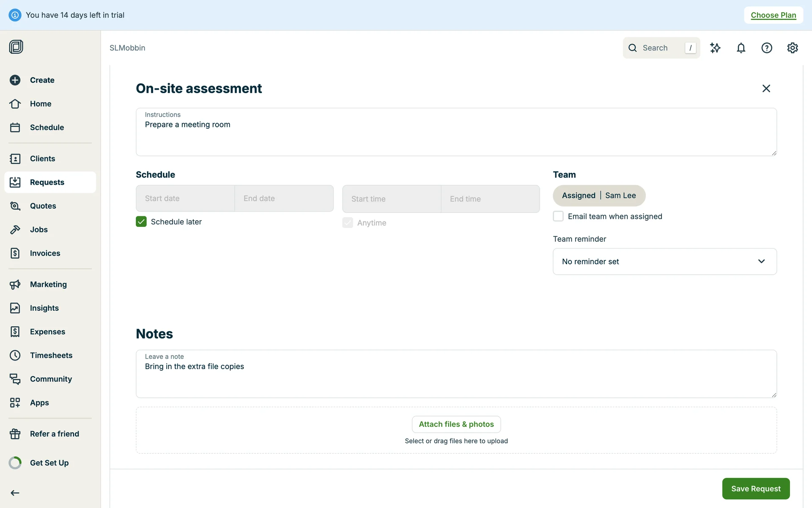Open the Start date picker field
Image resolution: width=812 pixels, height=508 pixels.
click(x=185, y=199)
